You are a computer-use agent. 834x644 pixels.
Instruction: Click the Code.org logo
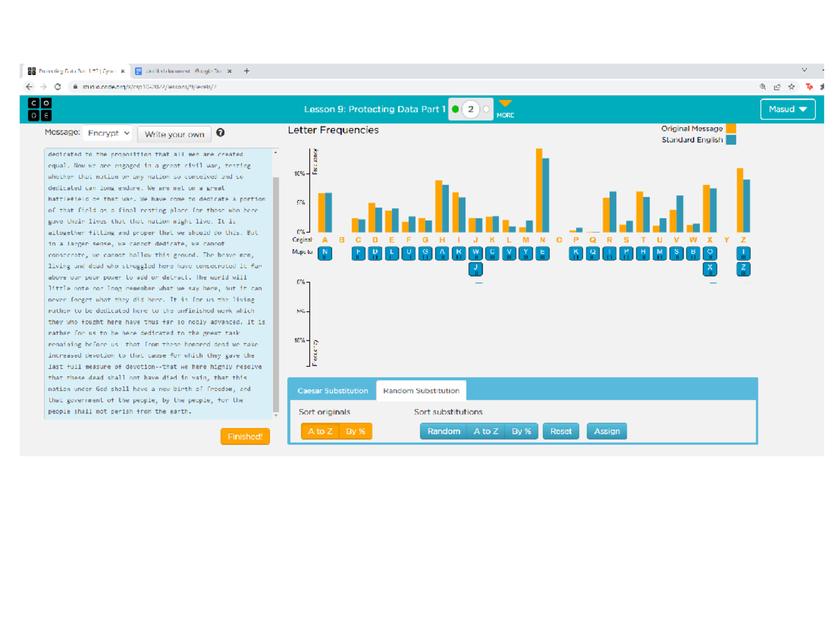39,109
